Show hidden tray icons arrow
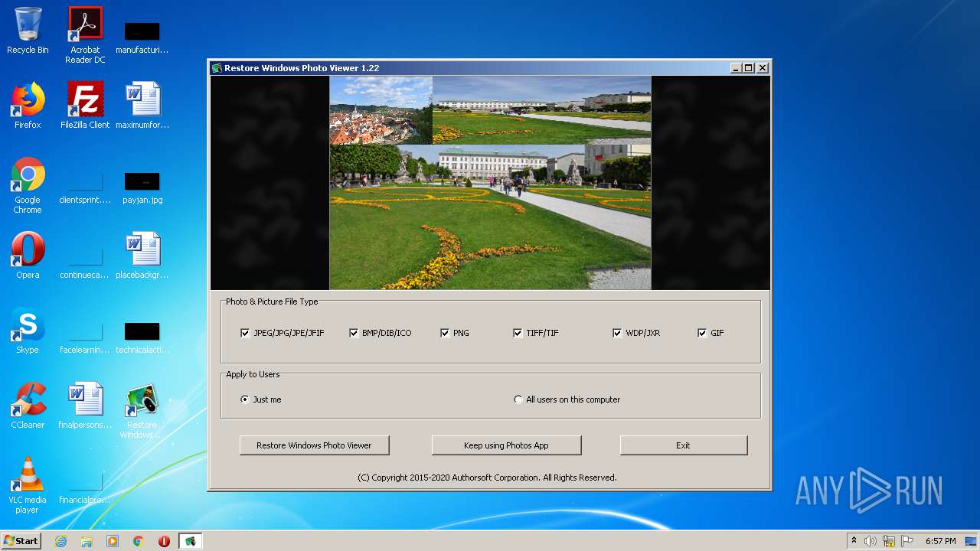The height and width of the screenshot is (551, 980). [x=854, y=541]
